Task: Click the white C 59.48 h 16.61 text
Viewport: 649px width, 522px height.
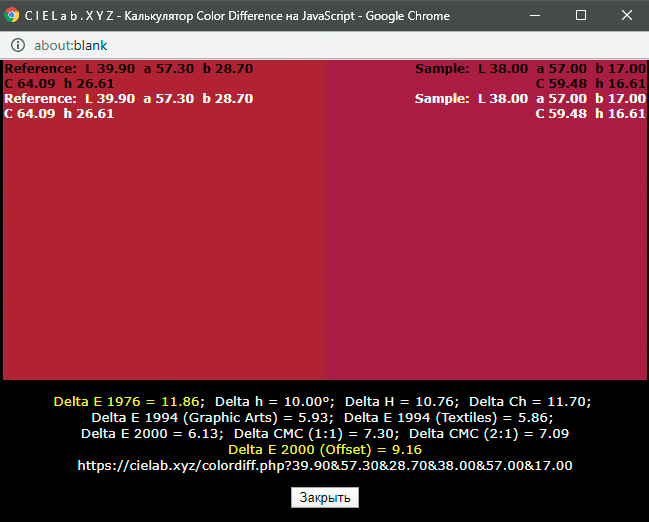Action: coord(591,113)
